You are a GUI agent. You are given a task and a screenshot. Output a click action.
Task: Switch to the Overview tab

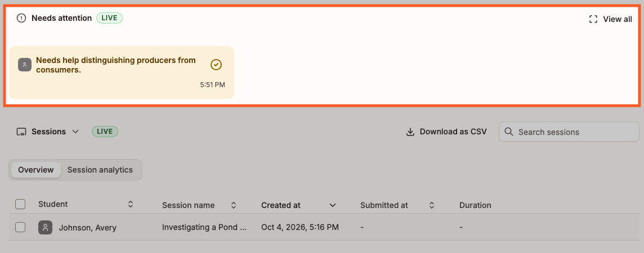(x=35, y=170)
